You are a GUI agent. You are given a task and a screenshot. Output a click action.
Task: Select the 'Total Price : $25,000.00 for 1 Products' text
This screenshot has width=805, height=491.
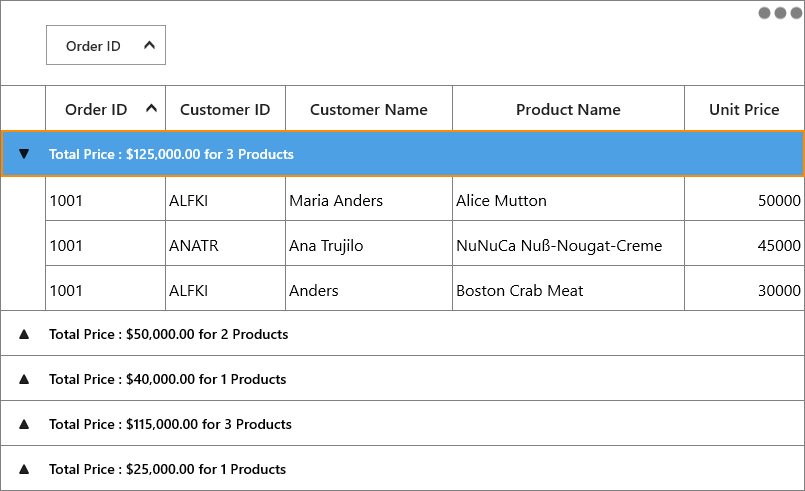167,469
